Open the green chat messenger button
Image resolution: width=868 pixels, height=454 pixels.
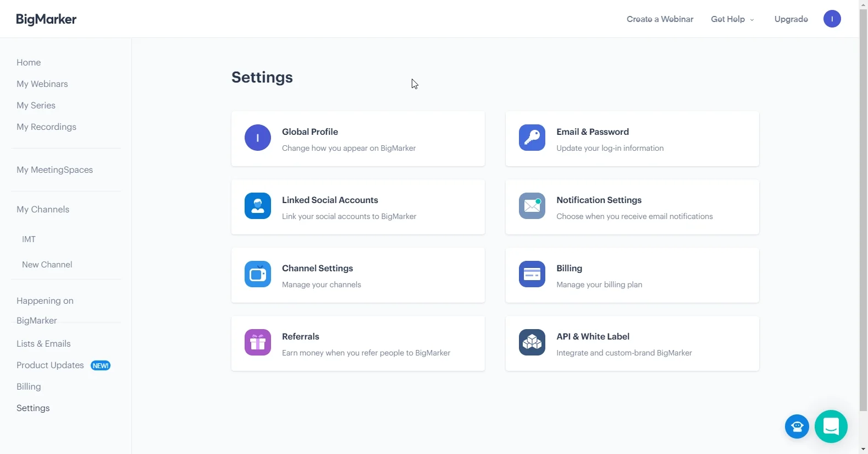(831, 426)
